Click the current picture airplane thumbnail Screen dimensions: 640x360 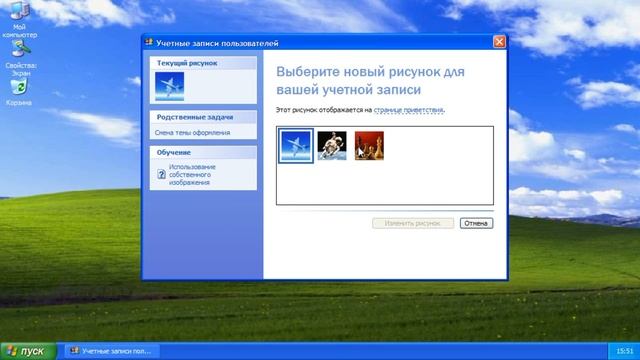pos(169,87)
